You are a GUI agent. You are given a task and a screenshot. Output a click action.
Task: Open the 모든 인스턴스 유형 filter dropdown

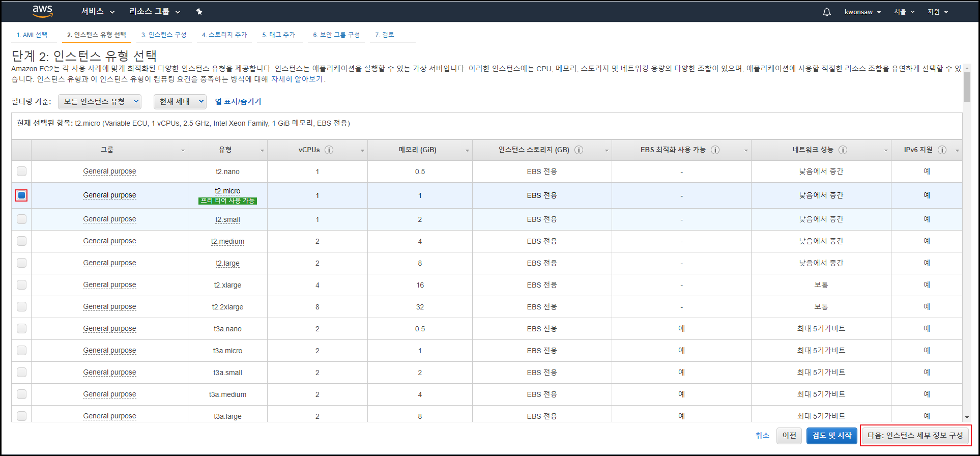pyautogui.click(x=100, y=101)
